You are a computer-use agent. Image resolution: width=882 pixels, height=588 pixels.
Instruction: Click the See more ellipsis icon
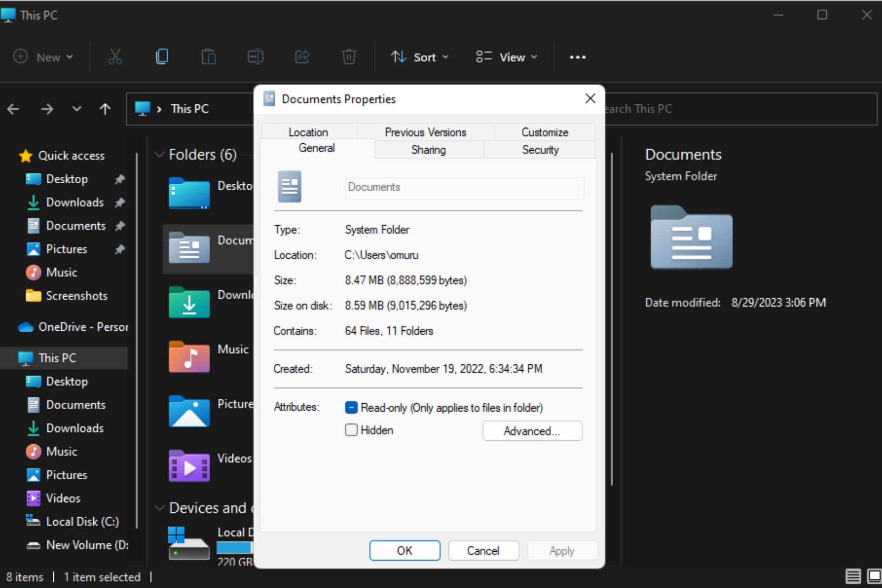(x=577, y=57)
